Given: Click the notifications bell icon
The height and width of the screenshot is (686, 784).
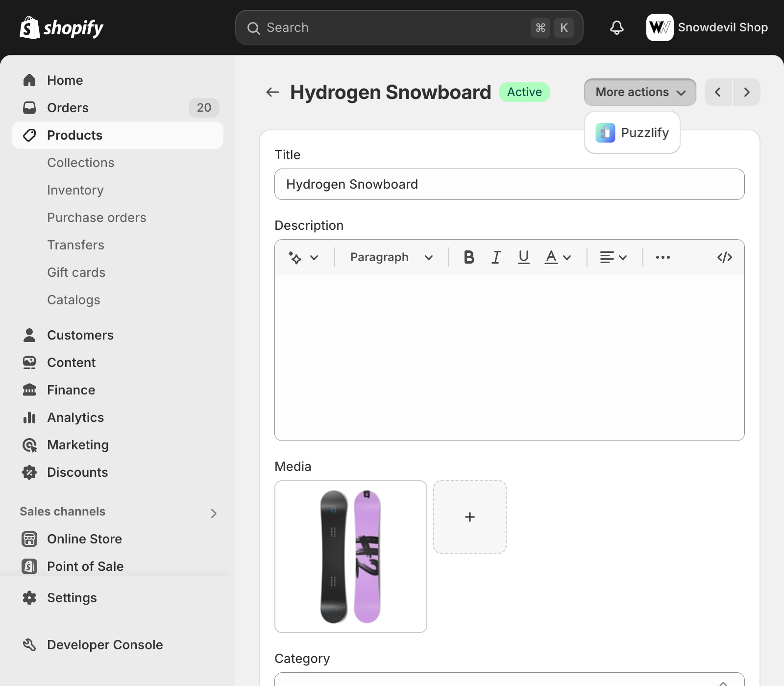Looking at the screenshot, I should (x=616, y=27).
